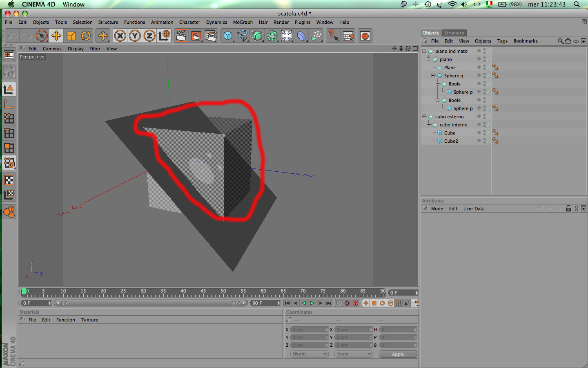Select the Move tool in top toolbar
Viewport: 588px width, 368px height.
pyautogui.click(x=56, y=36)
